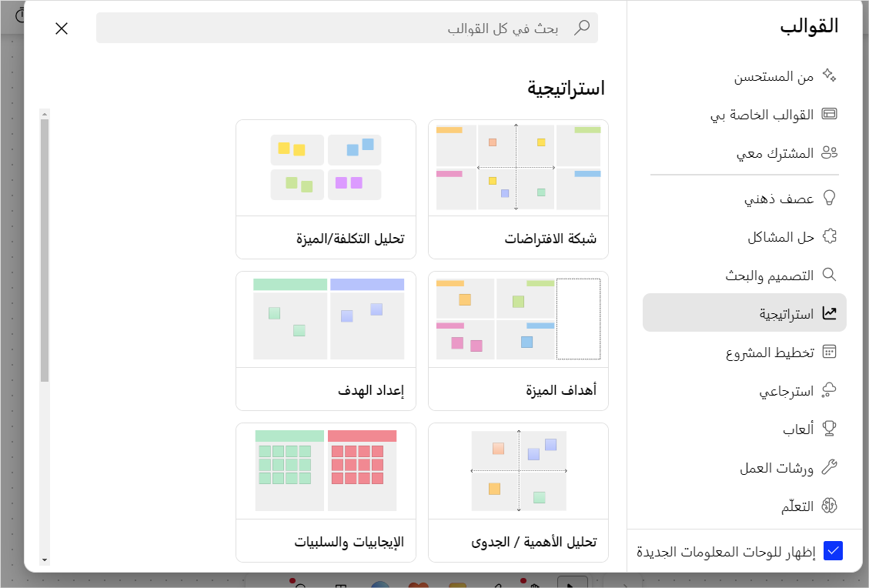Open ورشات العمل category
The height and width of the screenshot is (588, 869).
coord(744,466)
